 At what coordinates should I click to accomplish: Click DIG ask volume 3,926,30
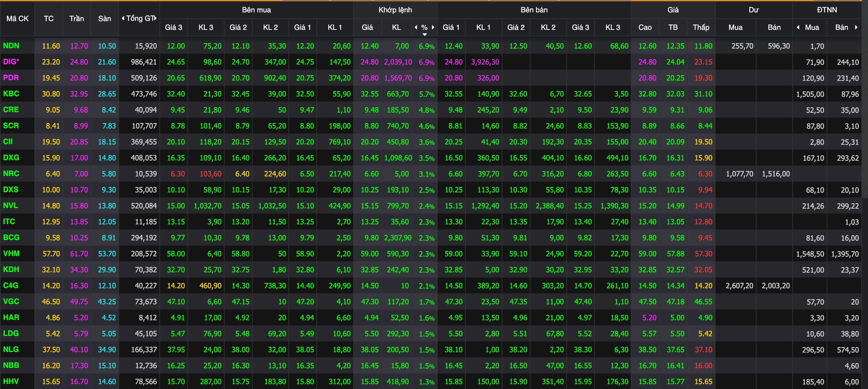click(x=485, y=62)
